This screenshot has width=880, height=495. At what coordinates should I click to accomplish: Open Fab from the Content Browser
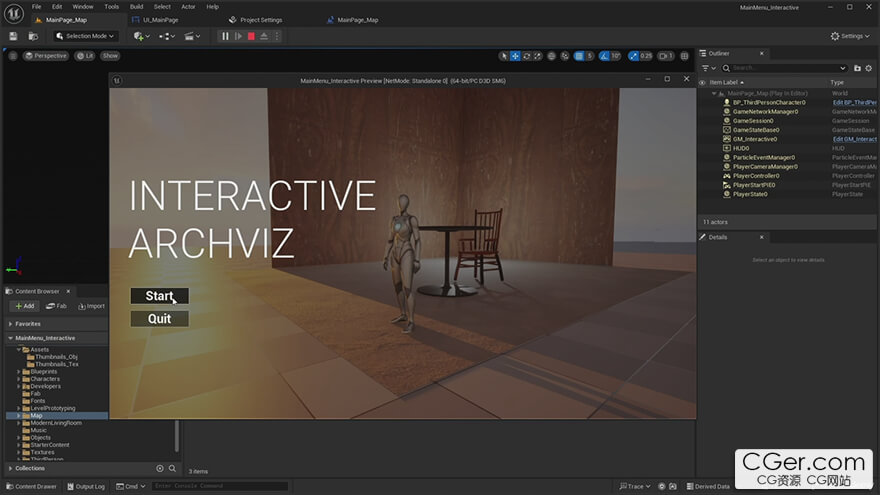(x=56, y=306)
